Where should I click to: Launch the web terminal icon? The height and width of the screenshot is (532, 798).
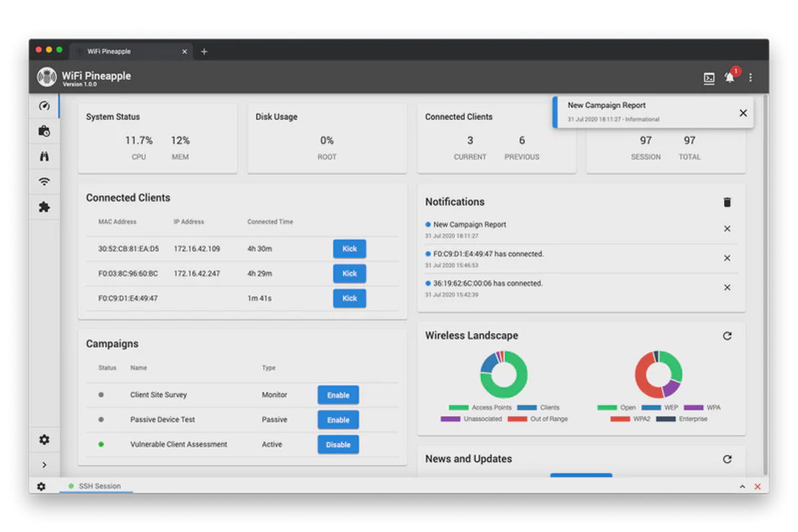coord(708,78)
